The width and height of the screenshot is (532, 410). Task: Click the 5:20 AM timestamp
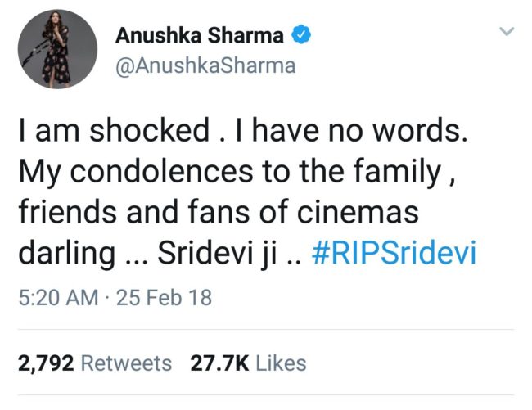55,297
